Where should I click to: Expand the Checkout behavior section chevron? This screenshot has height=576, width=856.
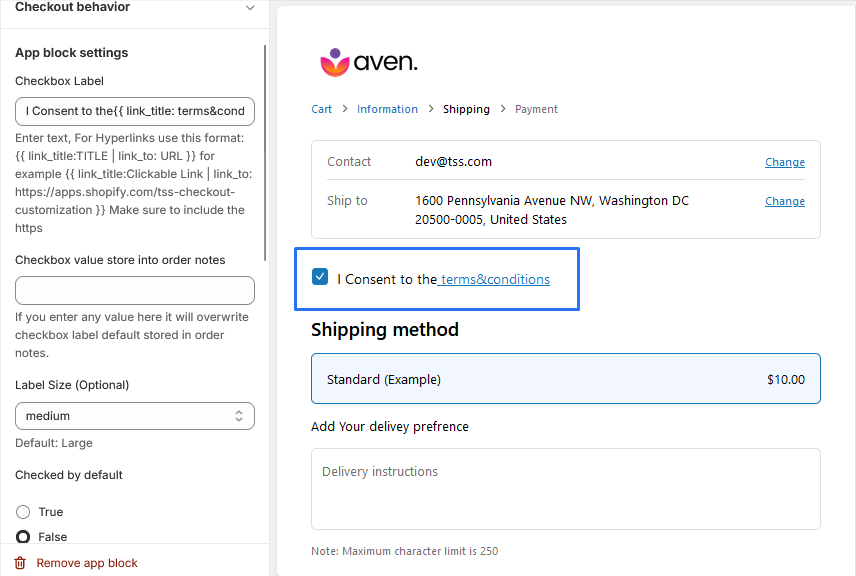coord(250,8)
